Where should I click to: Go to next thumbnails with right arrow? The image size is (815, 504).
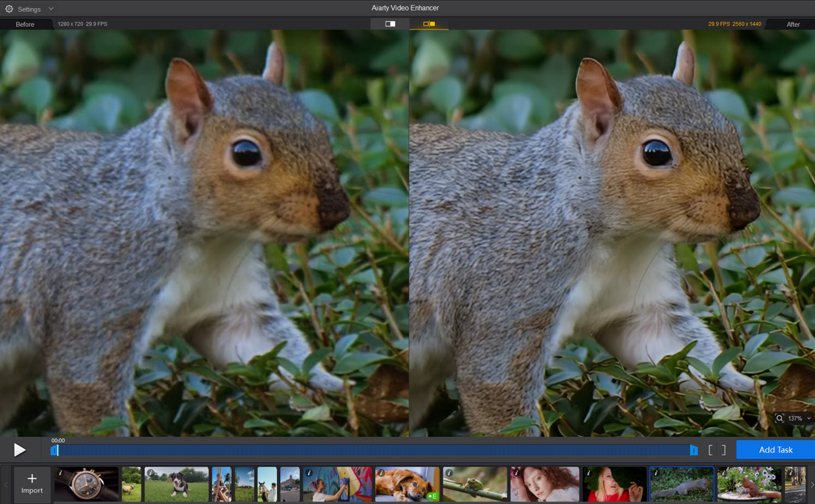click(811, 484)
